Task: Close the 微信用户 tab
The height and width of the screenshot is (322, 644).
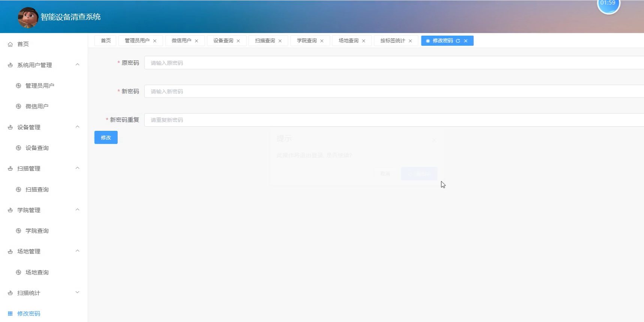Action: [196, 41]
